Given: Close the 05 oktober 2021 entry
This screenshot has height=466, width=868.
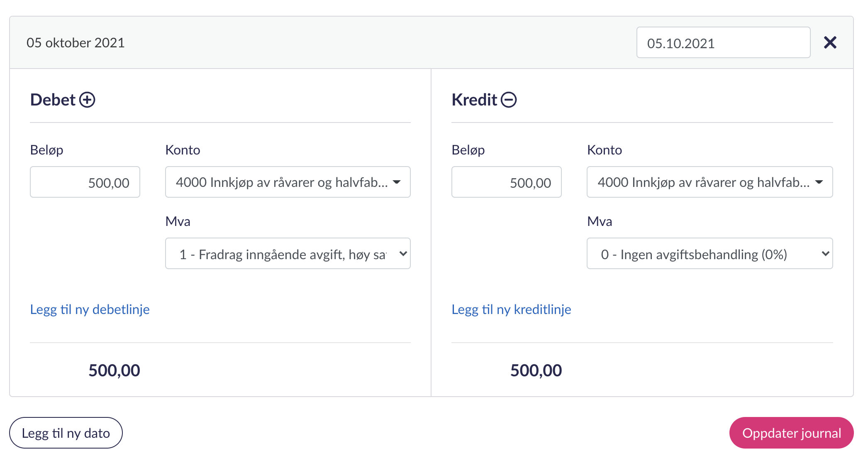Looking at the screenshot, I should click(830, 42).
